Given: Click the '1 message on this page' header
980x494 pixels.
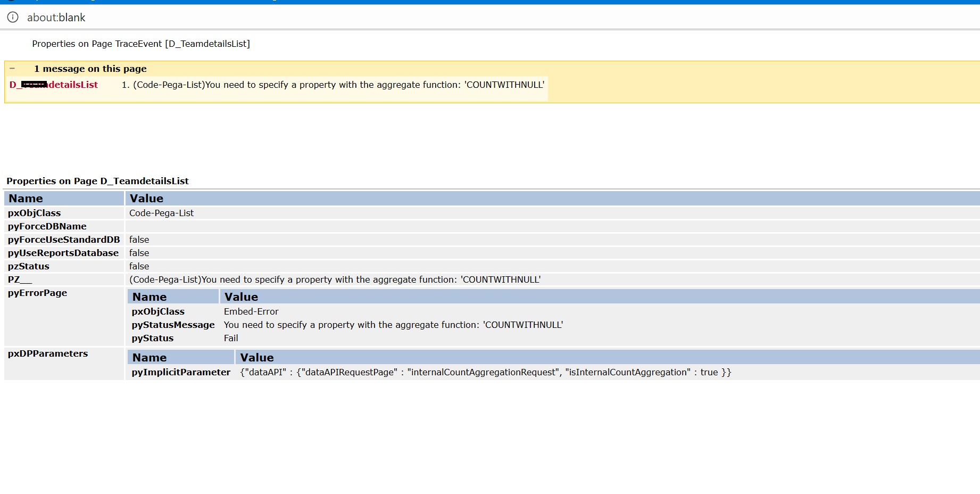Looking at the screenshot, I should pos(90,69).
